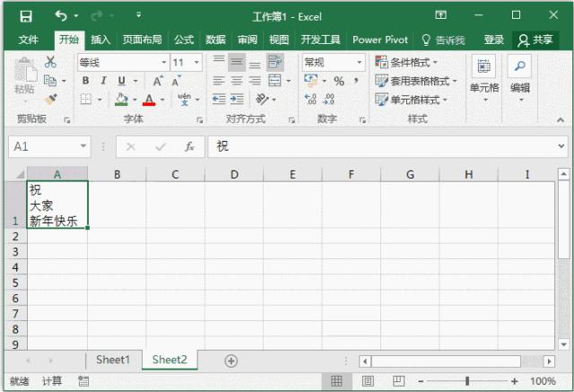
Task: Open the 字体 dialog launcher
Action: [x=199, y=120]
